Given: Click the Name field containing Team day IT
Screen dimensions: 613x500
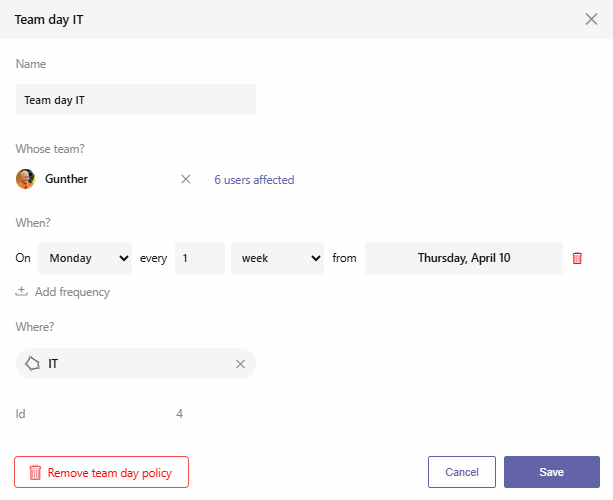Looking at the screenshot, I should pyautogui.click(x=136, y=100).
